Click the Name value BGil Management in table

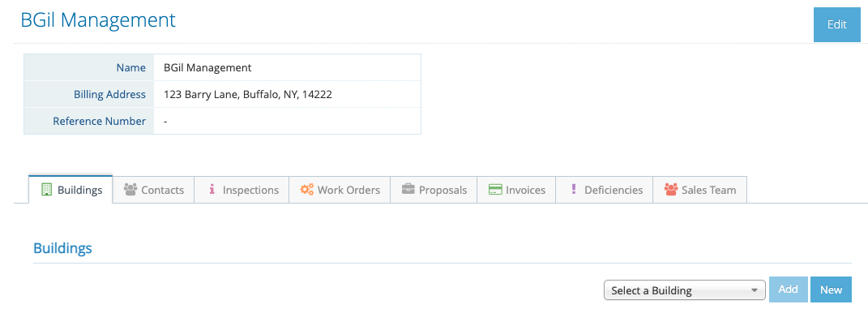coord(207,67)
